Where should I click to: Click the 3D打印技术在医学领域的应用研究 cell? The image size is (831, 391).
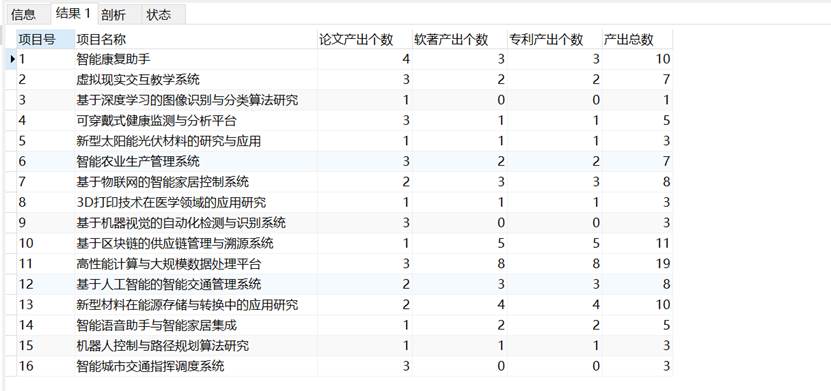point(196,202)
